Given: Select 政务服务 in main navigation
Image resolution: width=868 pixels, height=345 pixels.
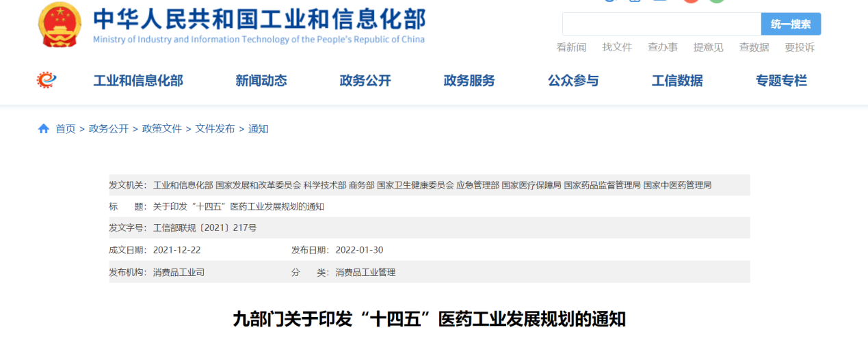Looking at the screenshot, I should pos(469,81).
